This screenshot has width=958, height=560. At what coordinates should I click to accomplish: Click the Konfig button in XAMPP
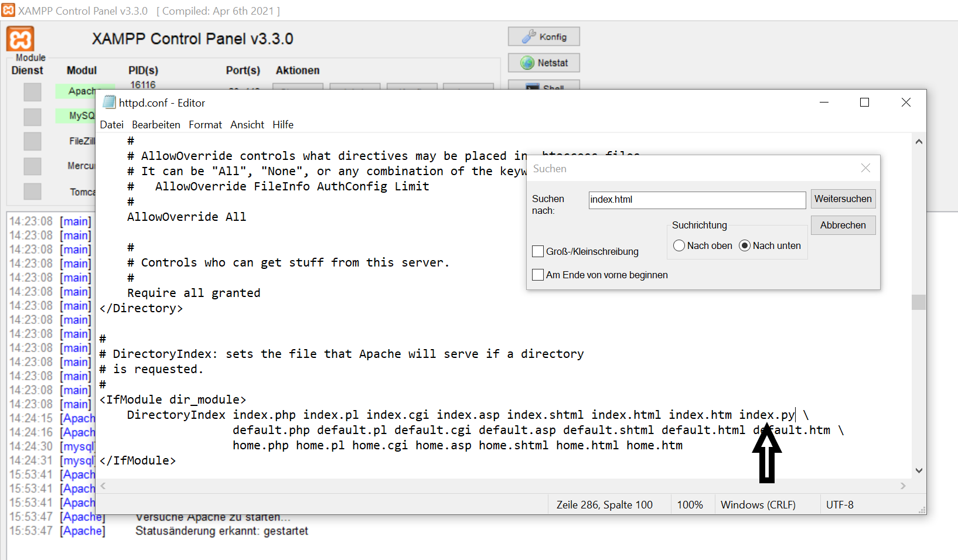tap(544, 36)
